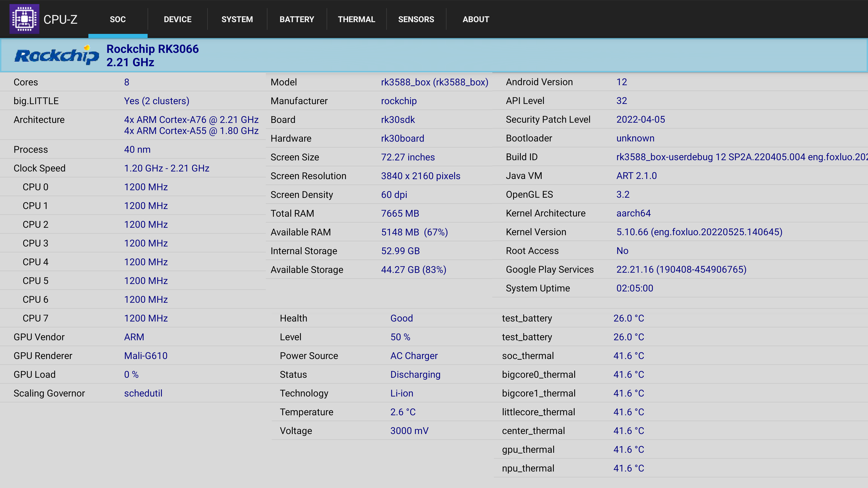Select the soc_thermal temperature 41.6 °C

[x=629, y=356]
